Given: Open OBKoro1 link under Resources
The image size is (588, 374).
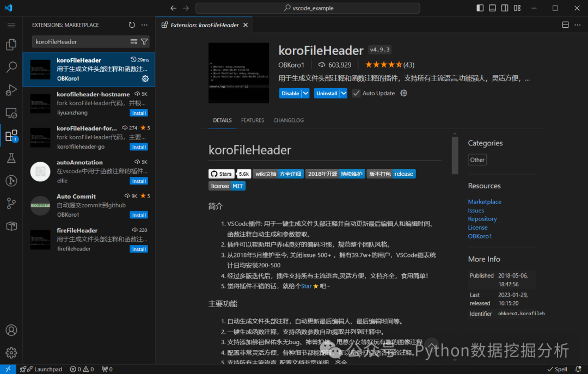Looking at the screenshot, I should pyautogui.click(x=480, y=236).
